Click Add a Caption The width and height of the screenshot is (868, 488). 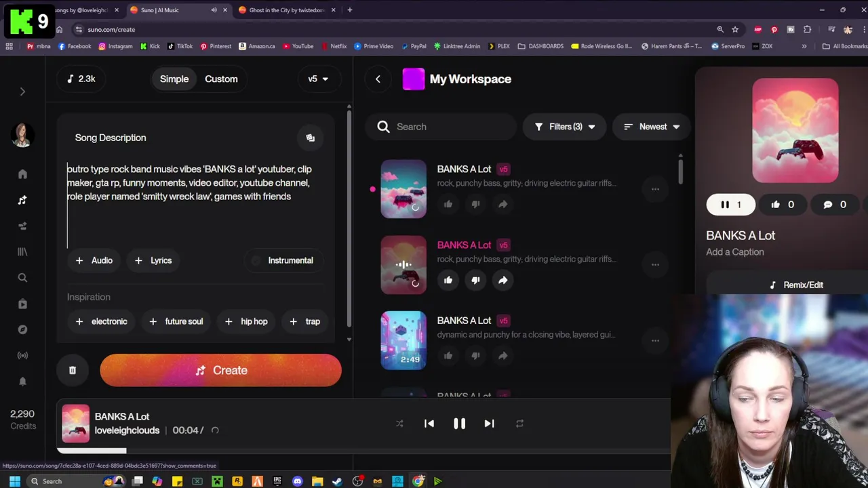click(x=735, y=252)
